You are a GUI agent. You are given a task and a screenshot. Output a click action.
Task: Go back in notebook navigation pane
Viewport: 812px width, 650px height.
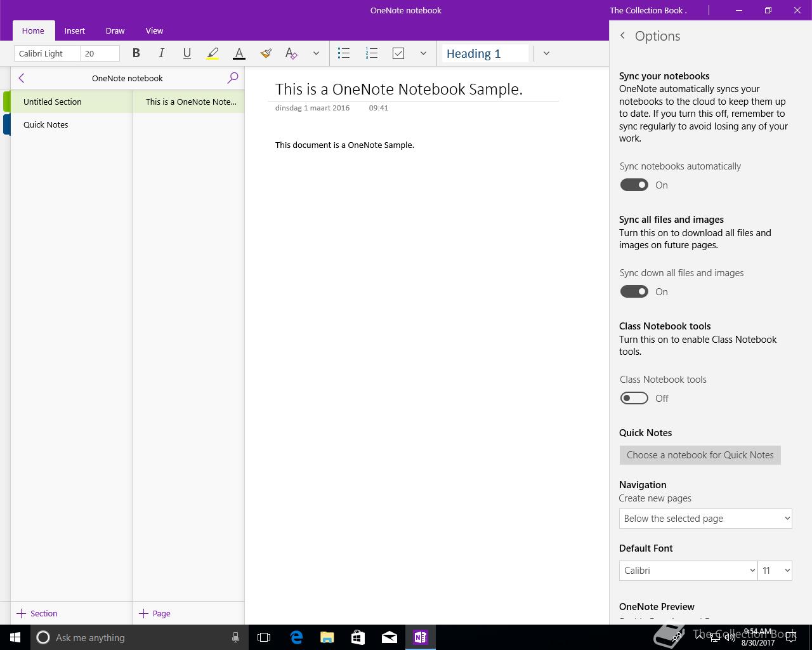[x=22, y=78]
